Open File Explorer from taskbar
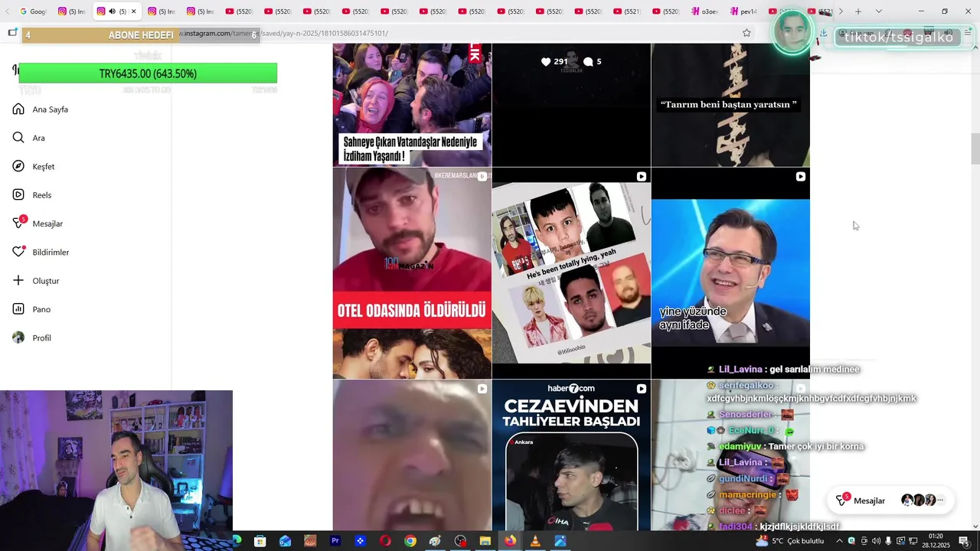The width and height of the screenshot is (980, 551). tap(485, 541)
